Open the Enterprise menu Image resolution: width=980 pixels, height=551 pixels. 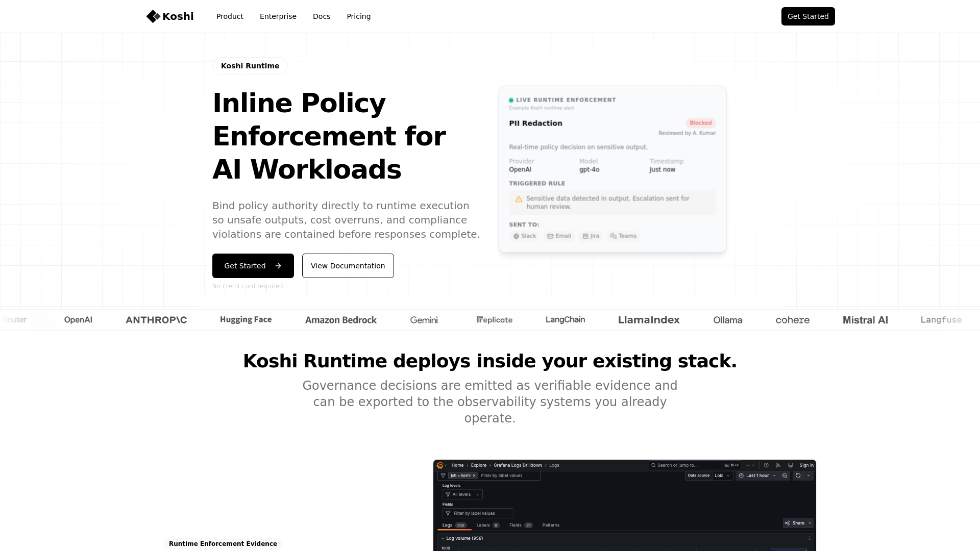tap(278, 16)
